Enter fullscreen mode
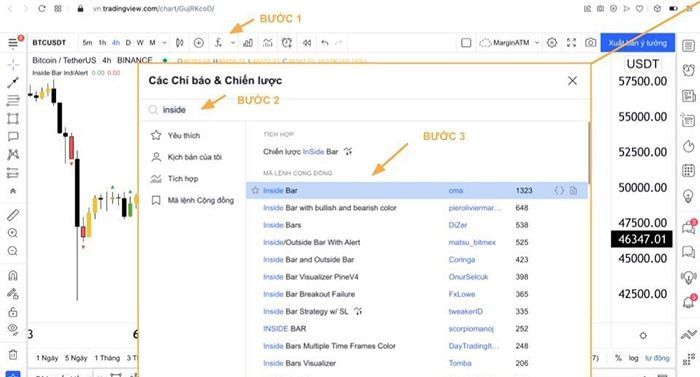700x377 pixels. click(571, 43)
